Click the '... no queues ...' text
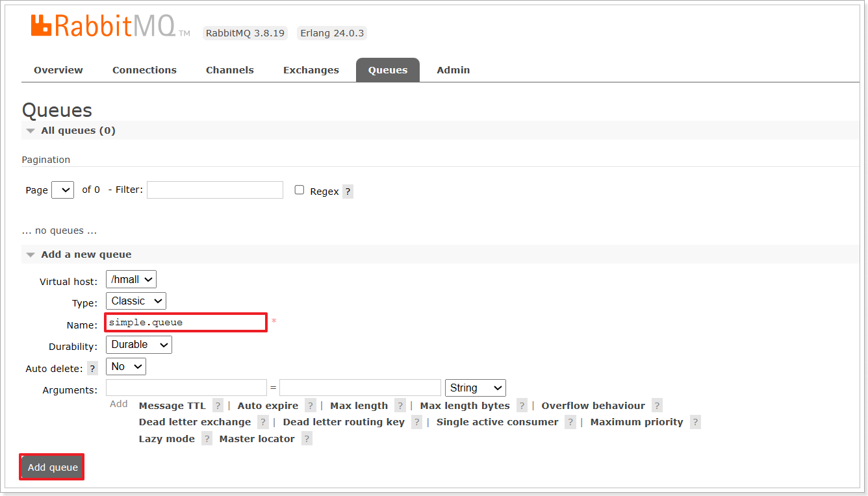The image size is (868, 496). 60,231
